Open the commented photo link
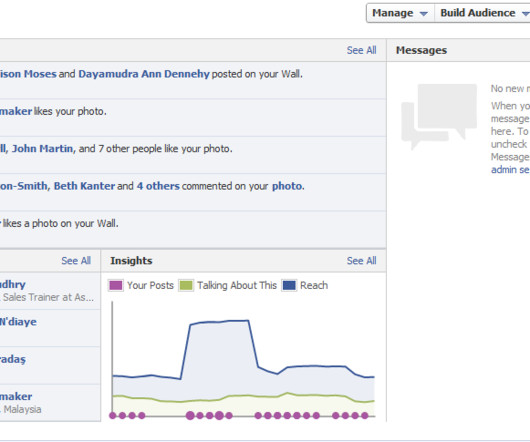The height and width of the screenshot is (442, 530). point(287,186)
